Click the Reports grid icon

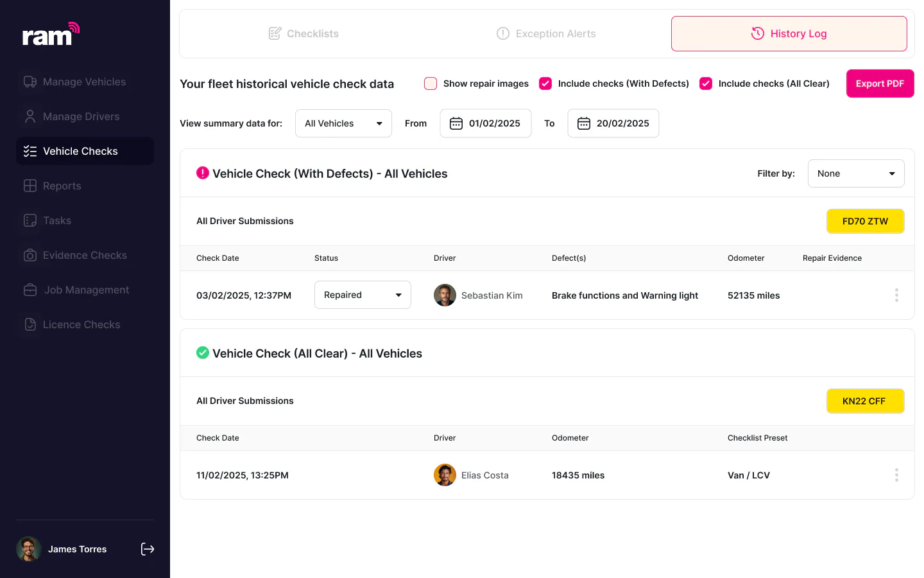[30, 186]
